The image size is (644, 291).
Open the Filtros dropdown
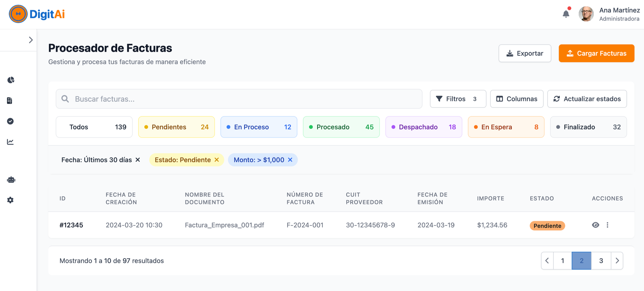click(458, 99)
